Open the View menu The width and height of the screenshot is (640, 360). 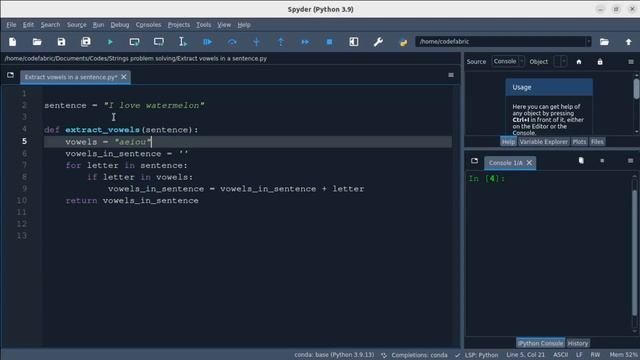pos(224,25)
